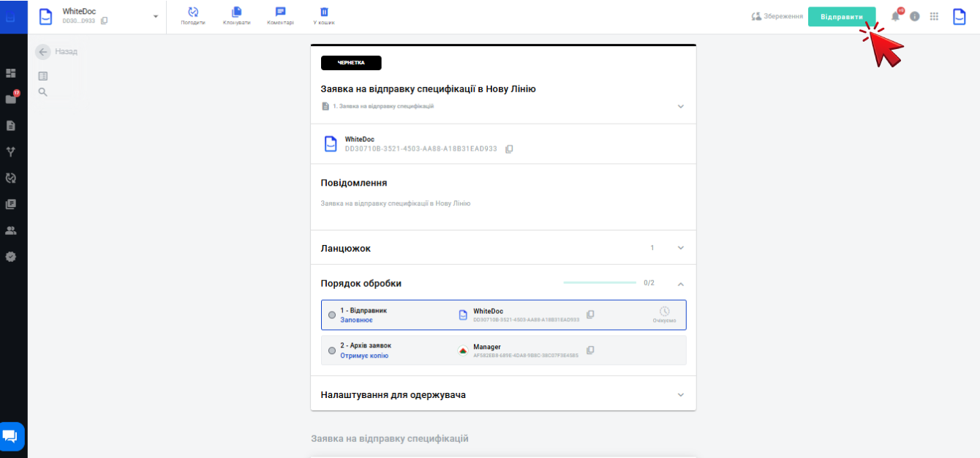Collapse the Порядок обробки section
Image resolution: width=980 pixels, height=458 pixels.
(681, 283)
